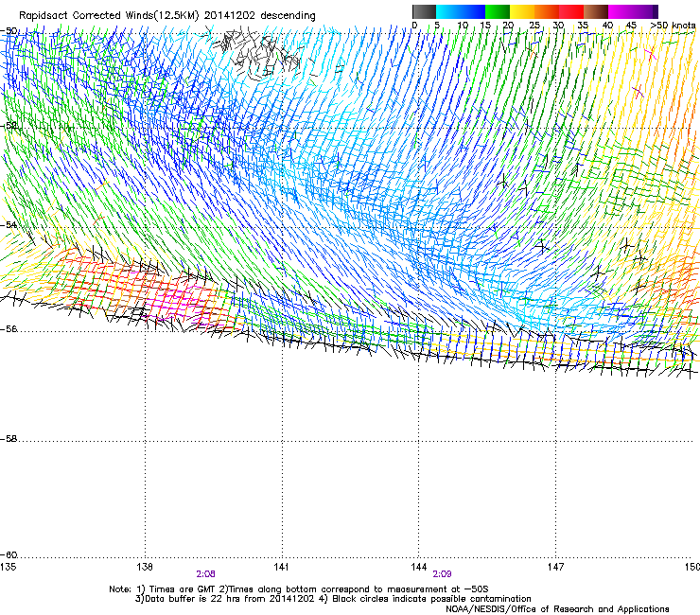Click the '147' longitude axis label

(555, 567)
